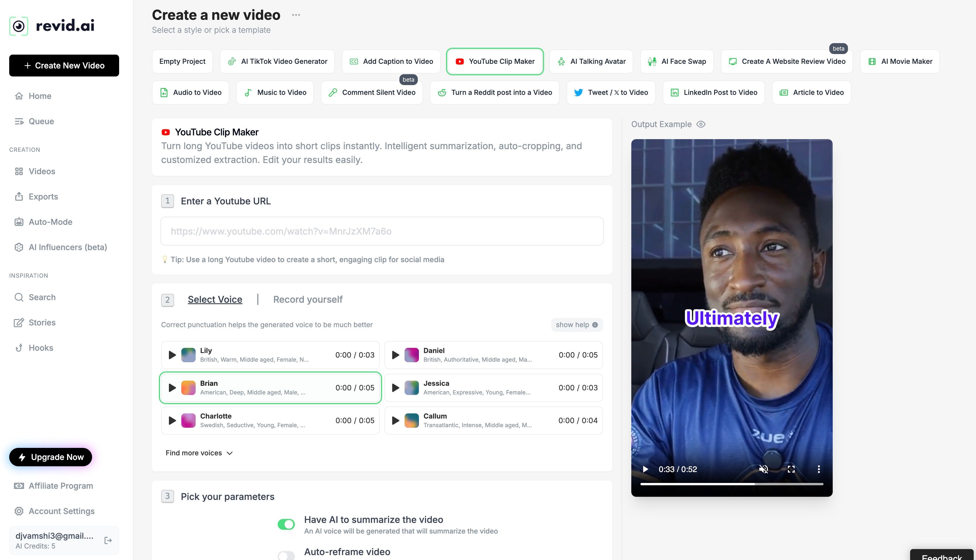Open the Queue panel
976x560 pixels.
coord(40,121)
